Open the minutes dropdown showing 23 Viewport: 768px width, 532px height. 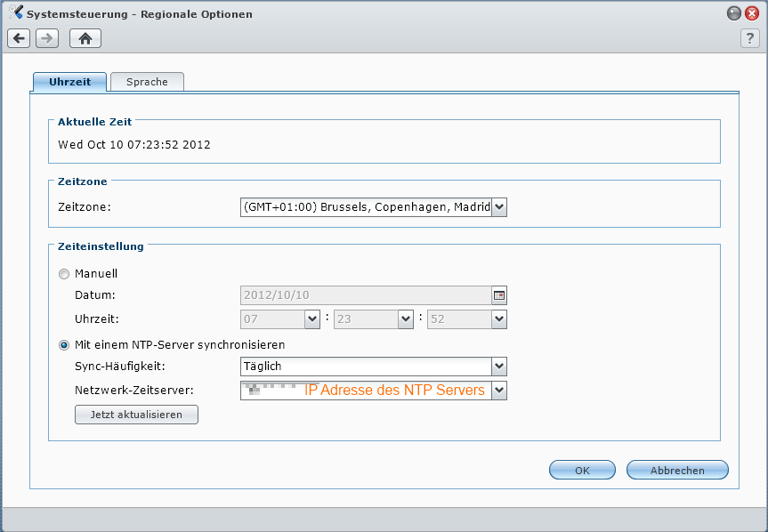(405, 318)
